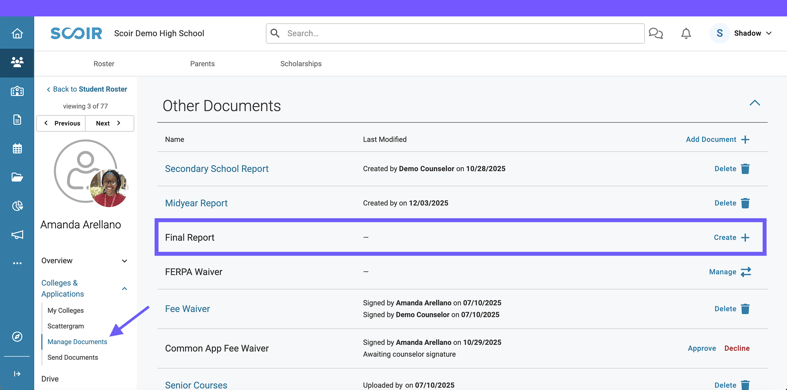Click trash icon in Senior Courses row

point(745,385)
